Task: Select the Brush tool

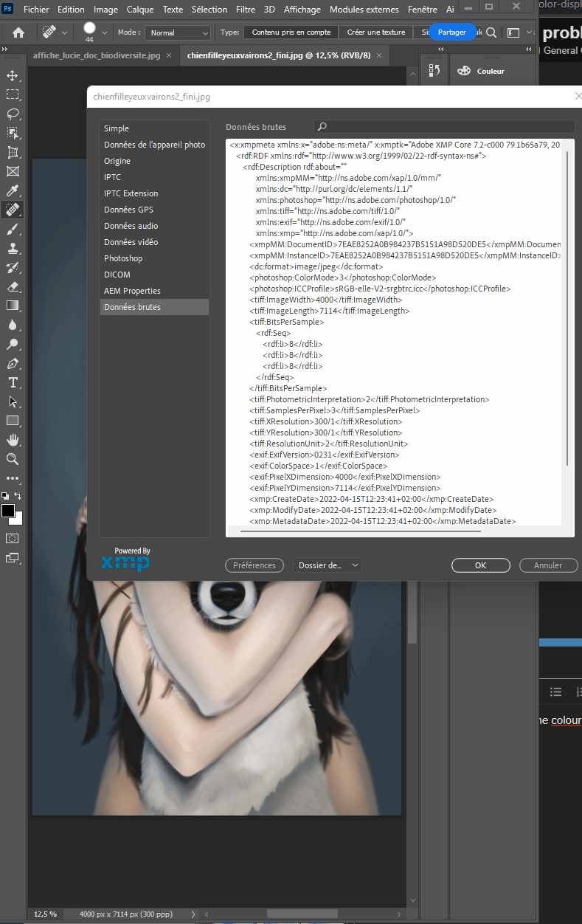Action: (13, 230)
